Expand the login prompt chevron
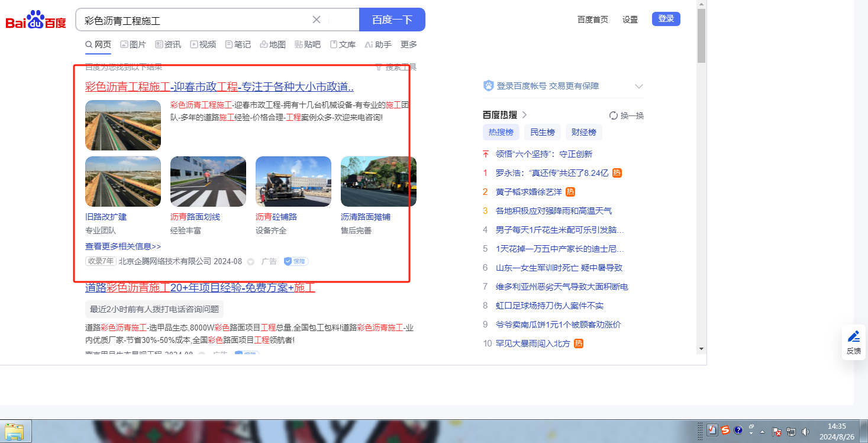Screen dimensions: 868x443 tap(639, 86)
